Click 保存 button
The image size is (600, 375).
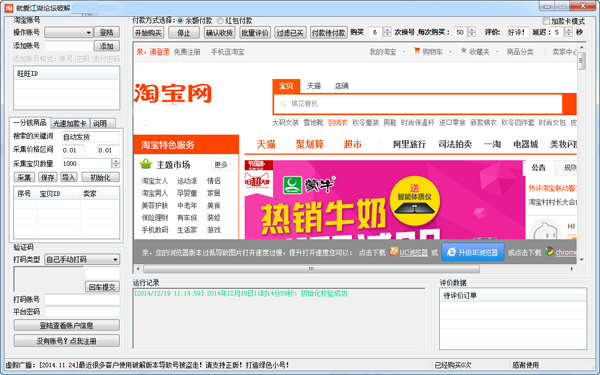[48, 177]
